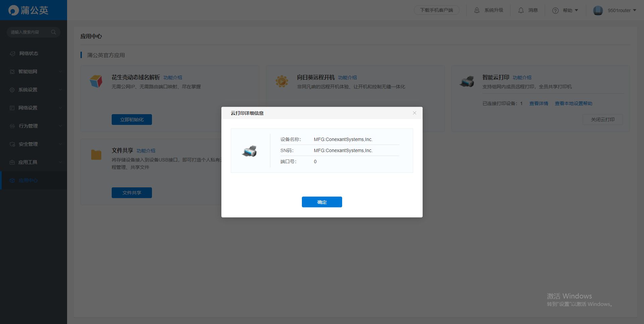Image resolution: width=644 pixels, height=324 pixels.
Task: Click the 帮助 question mark icon
Action: [555, 10]
